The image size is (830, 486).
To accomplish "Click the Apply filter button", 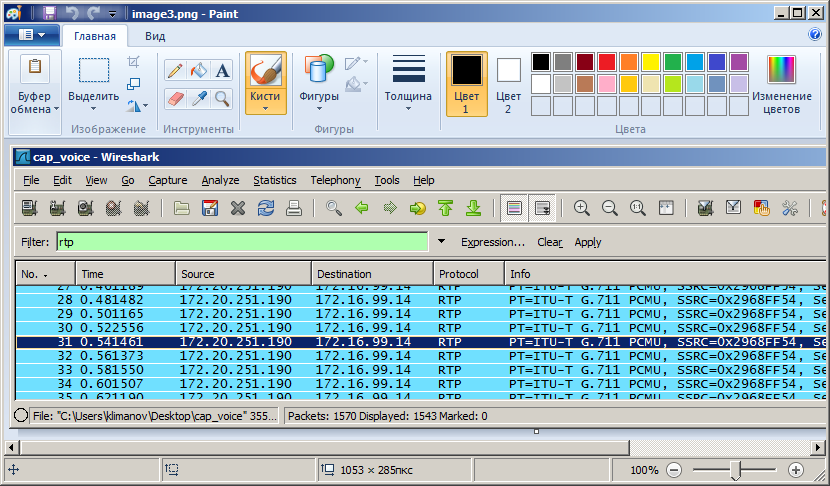I will point(588,242).
